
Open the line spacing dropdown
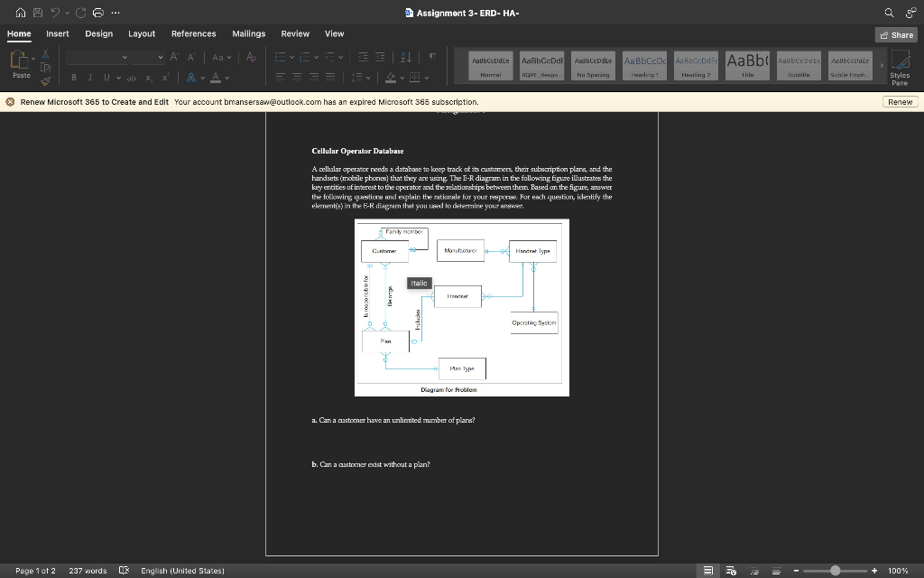(x=360, y=77)
